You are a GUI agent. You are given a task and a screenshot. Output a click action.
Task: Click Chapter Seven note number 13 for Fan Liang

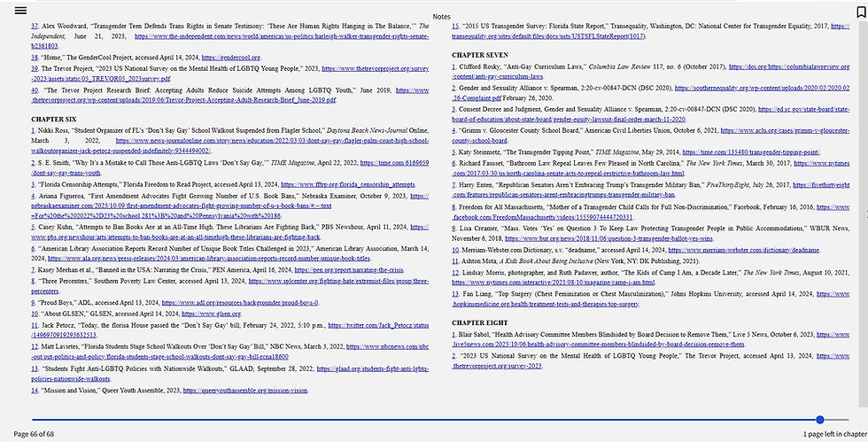pyautogui.click(x=455, y=294)
